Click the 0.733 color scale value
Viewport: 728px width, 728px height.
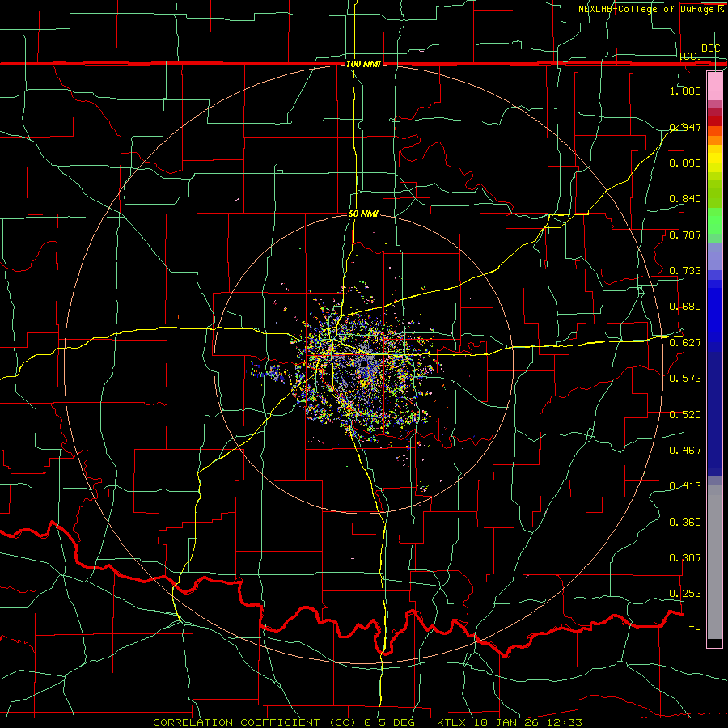pos(685,271)
